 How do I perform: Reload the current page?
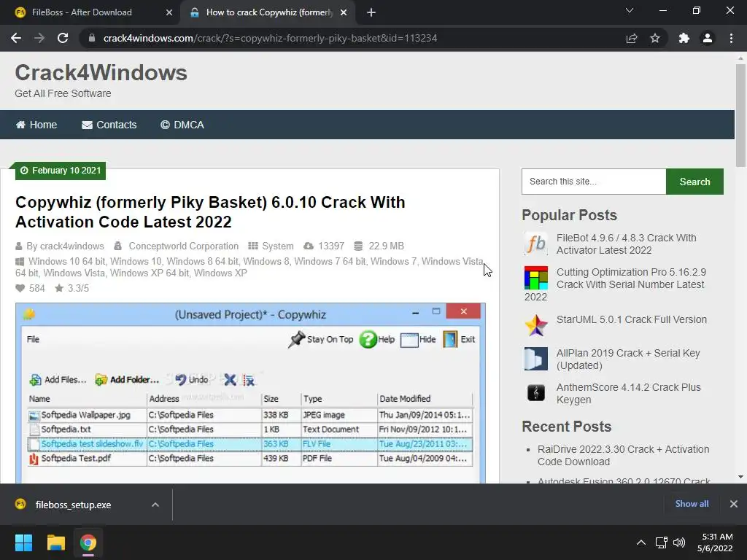(63, 38)
